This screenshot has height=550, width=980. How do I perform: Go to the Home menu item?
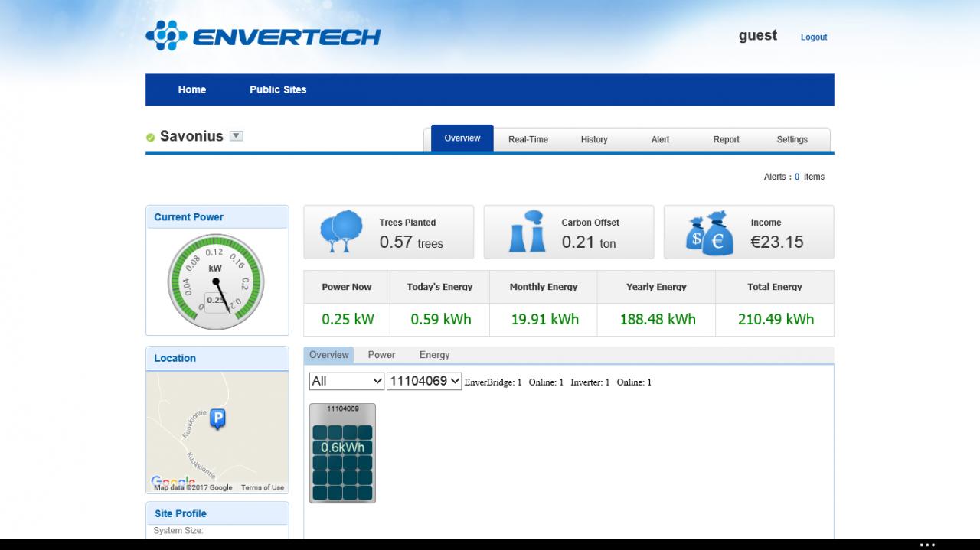(192, 89)
